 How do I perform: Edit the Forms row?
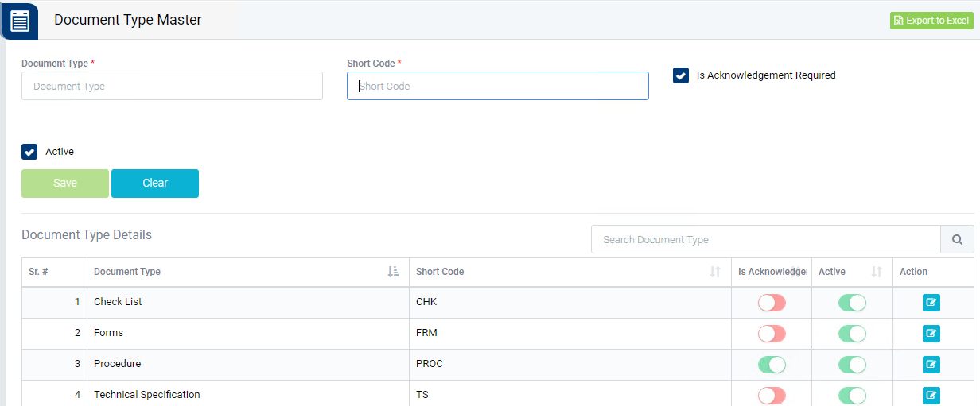click(x=931, y=334)
